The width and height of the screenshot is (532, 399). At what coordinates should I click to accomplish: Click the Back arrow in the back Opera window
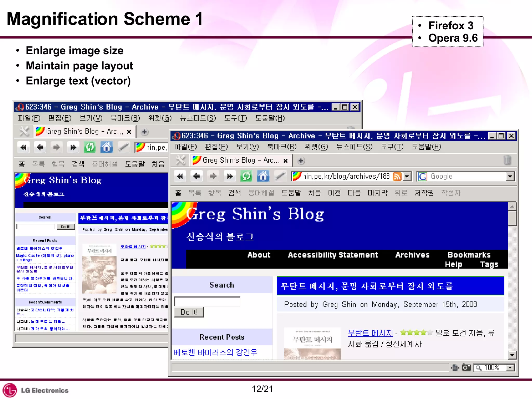(x=40, y=148)
